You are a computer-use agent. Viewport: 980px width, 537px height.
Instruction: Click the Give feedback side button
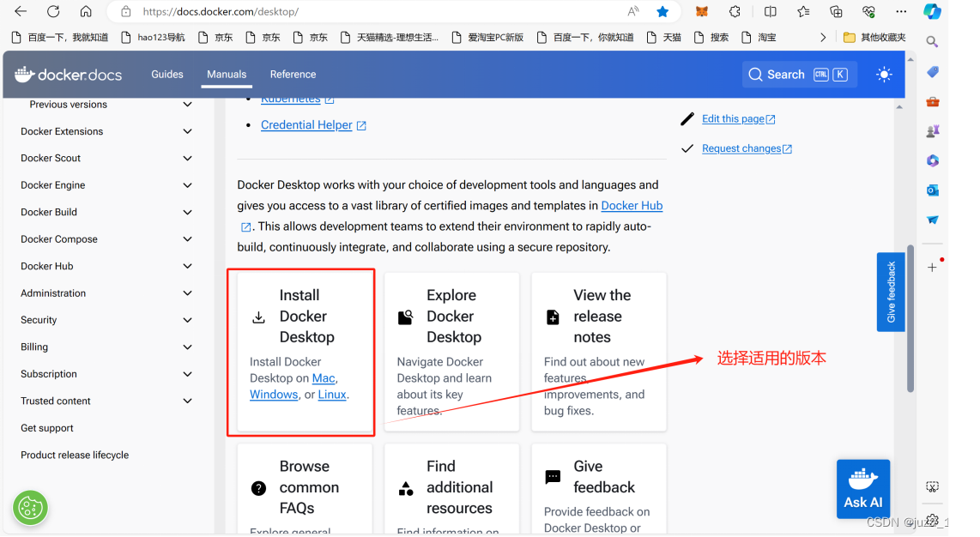(891, 292)
